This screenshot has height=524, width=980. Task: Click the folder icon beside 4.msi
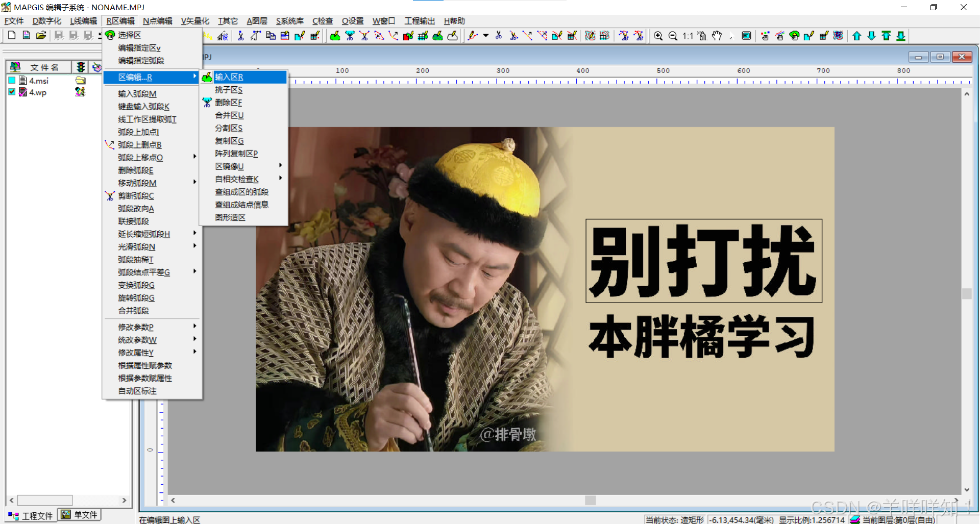(80, 81)
